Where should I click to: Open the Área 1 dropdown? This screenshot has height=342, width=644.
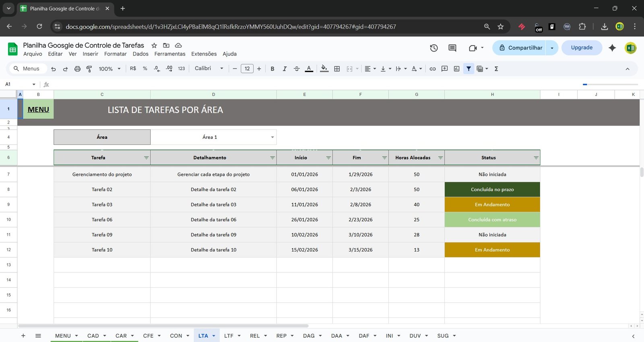pyautogui.click(x=272, y=137)
